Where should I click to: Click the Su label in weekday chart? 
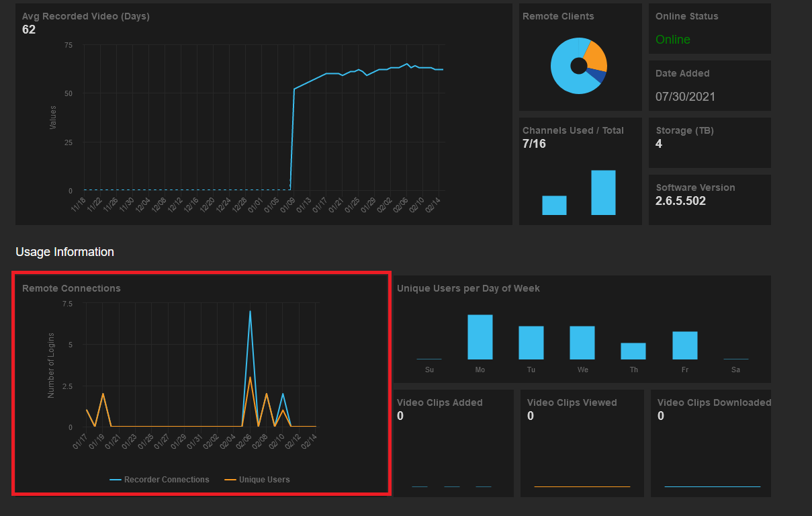(429, 370)
